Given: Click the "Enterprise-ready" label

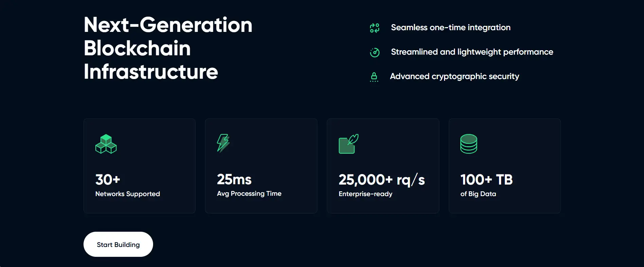Looking at the screenshot, I should (x=365, y=194).
